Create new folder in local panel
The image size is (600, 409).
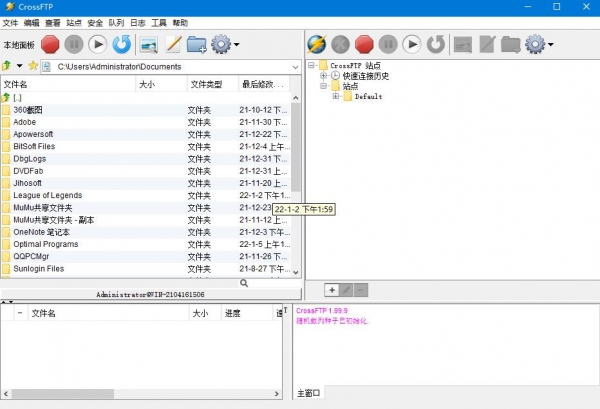pyautogui.click(x=197, y=45)
